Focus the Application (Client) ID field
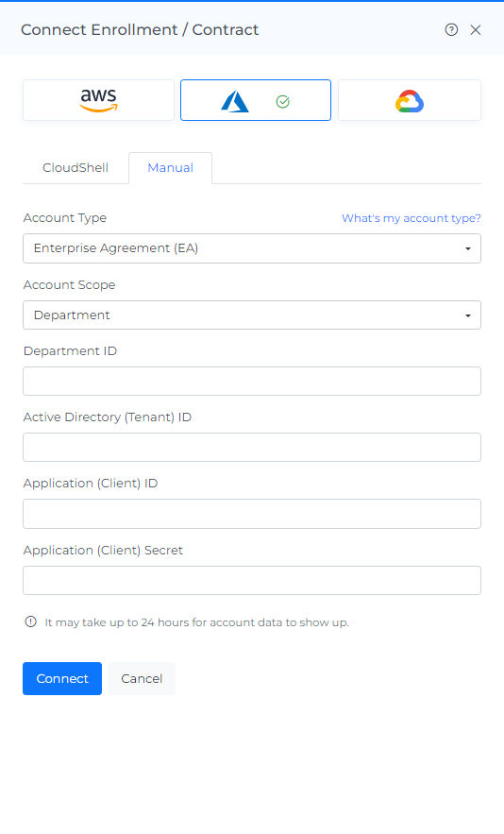 pos(252,514)
